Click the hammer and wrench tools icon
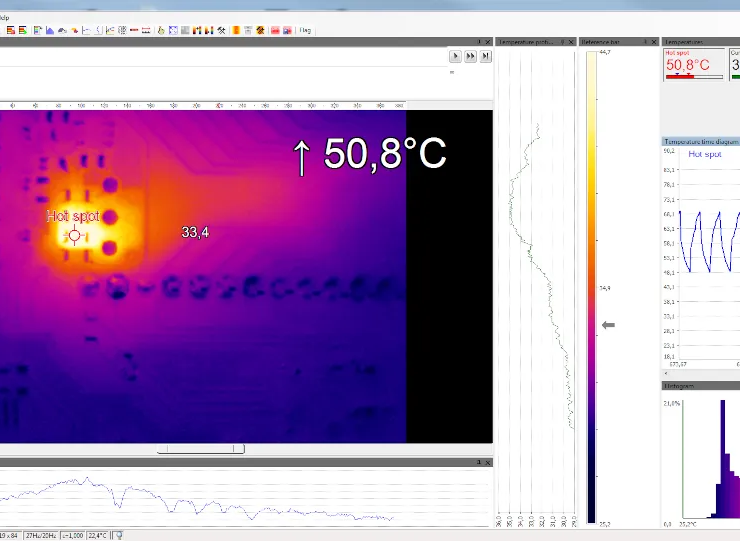Image resolution: width=740 pixels, height=541 pixels. [222, 30]
